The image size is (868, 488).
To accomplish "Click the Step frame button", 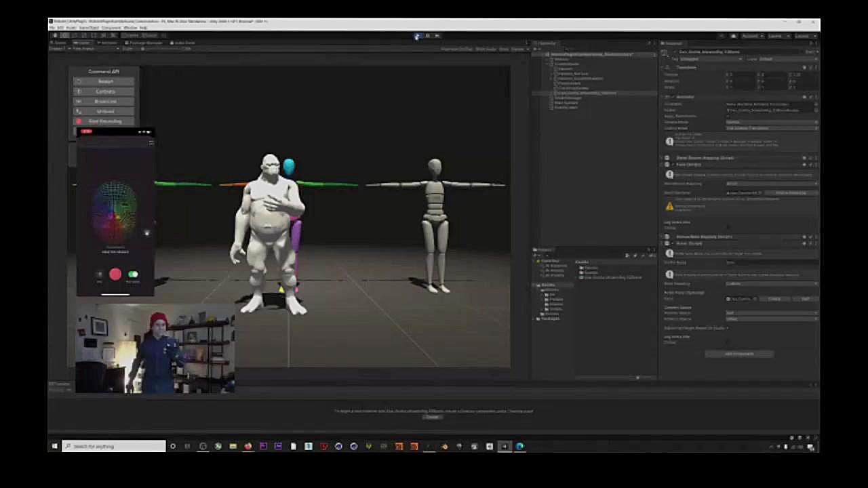I will [x=437, y=36].
